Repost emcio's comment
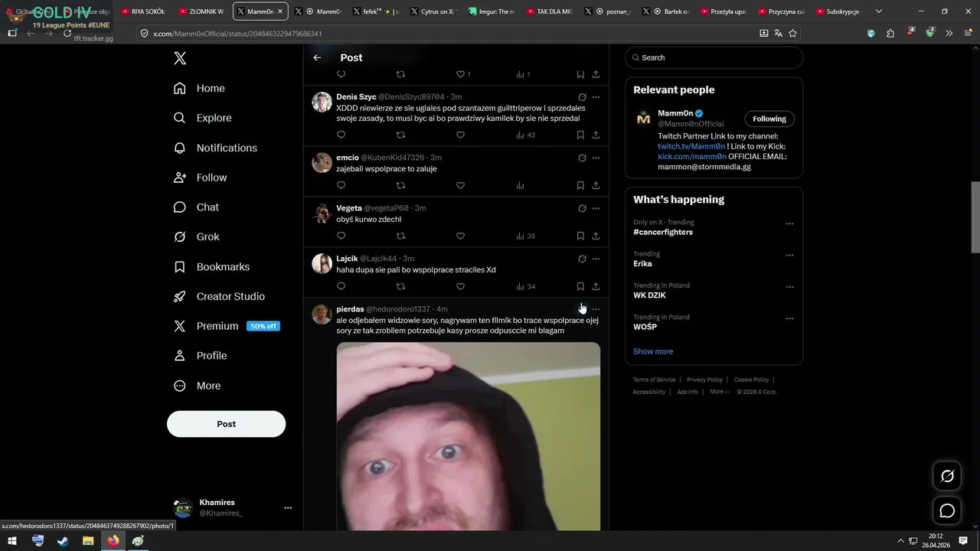The height and width of the screenshot is (551, 980). (400, 185)
